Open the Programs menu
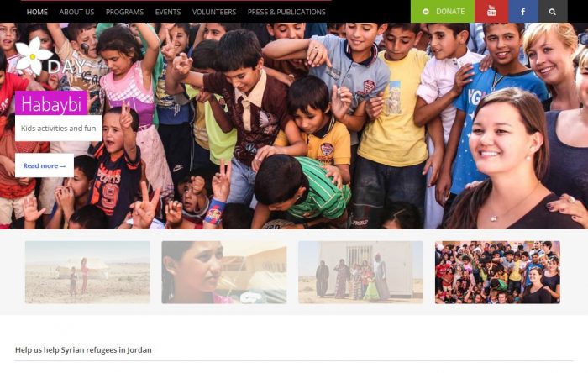The image size is (588, 373). (x=124, y=12)
